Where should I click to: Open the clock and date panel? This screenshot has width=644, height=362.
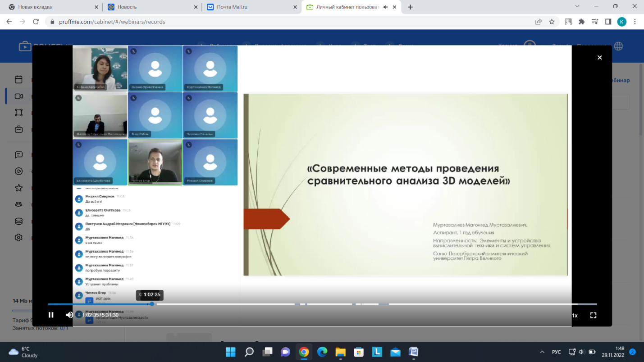pos(613,352)
